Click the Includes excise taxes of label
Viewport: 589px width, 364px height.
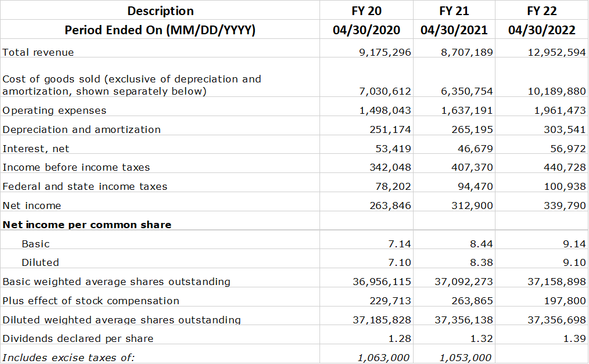69,358
